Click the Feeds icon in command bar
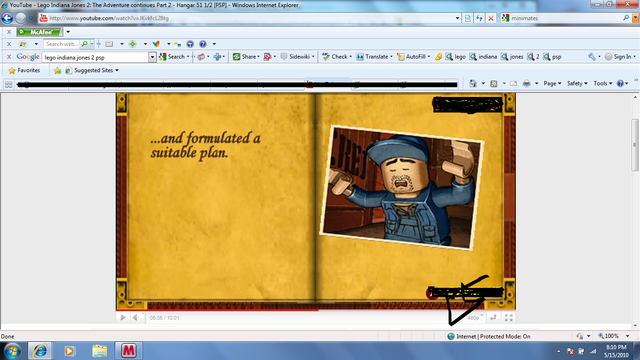This screenshot has width=640, height=360. [494, 83]
